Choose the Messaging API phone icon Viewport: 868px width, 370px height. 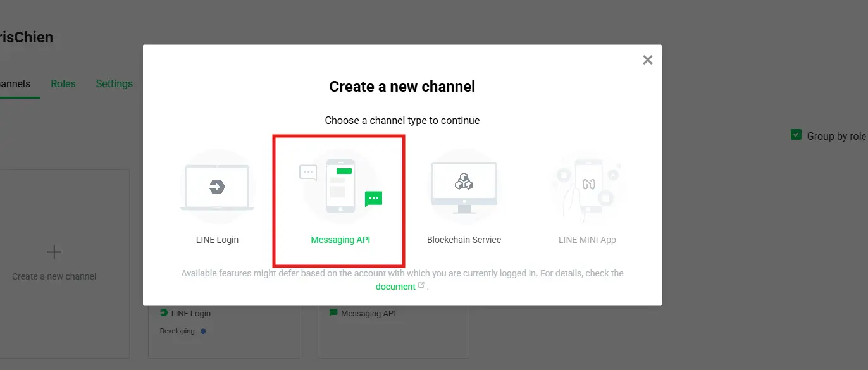click(340, 186)
